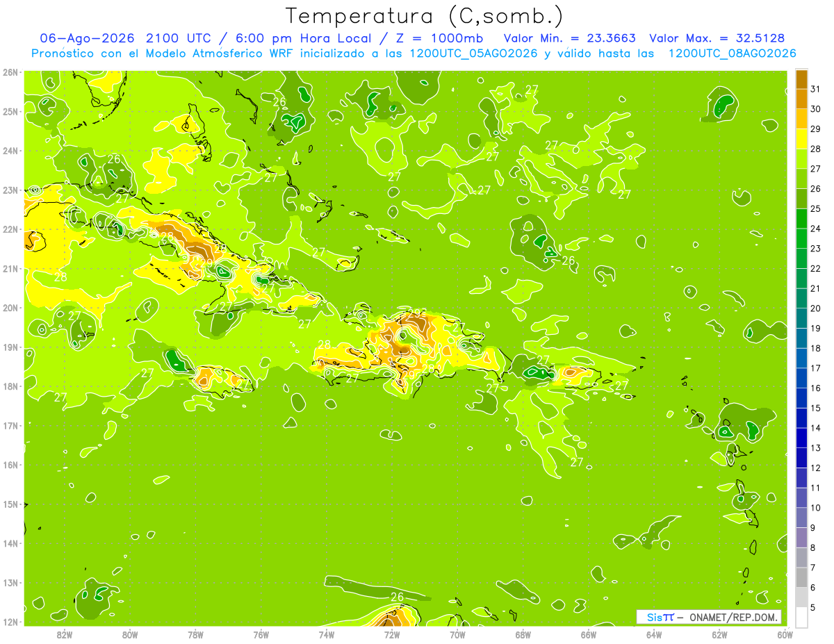Click '1200UTC_08AGO2026' valid-until time text
The height and width of the screenshot is (644, 834).
732,53
